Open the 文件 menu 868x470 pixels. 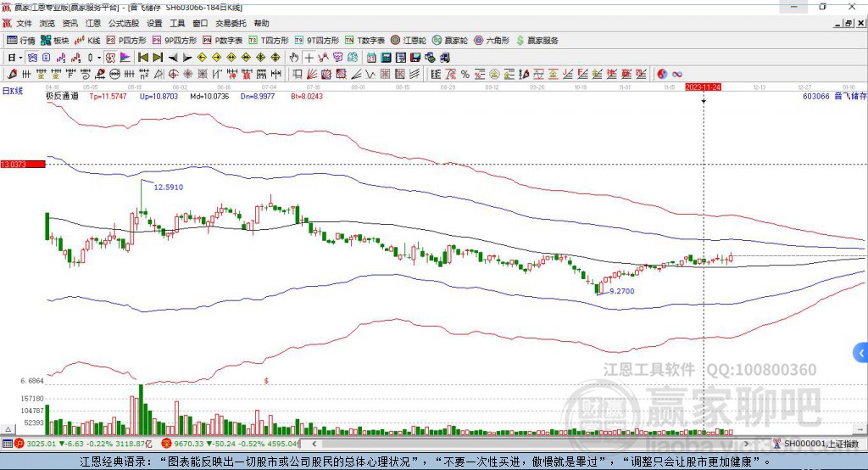pyautogui.click(x=24, y=23)
